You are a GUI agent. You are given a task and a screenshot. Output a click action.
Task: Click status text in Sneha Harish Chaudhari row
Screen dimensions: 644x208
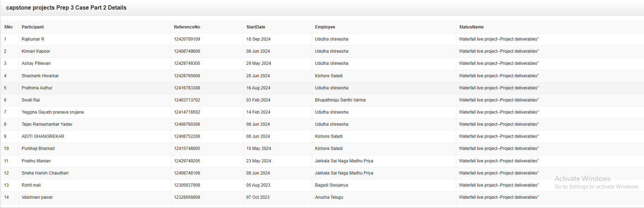tap(499, 173)
